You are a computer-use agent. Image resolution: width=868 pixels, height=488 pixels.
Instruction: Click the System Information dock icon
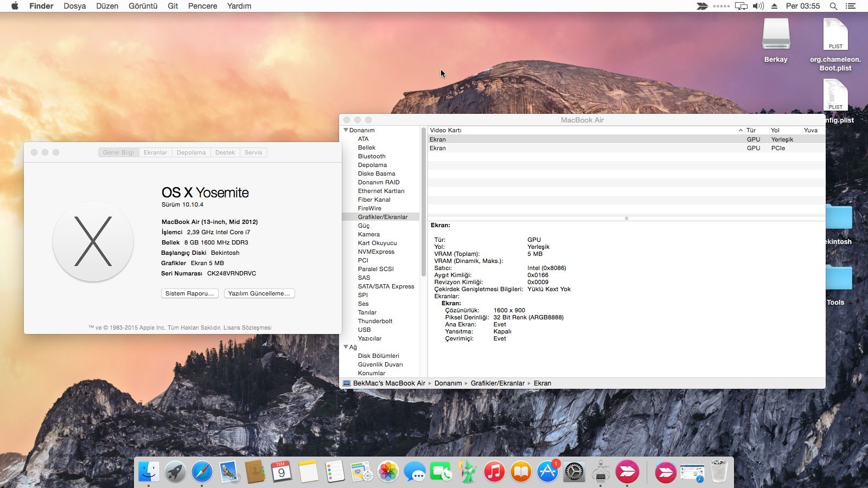pyautogui.click(x=601, y=472)
